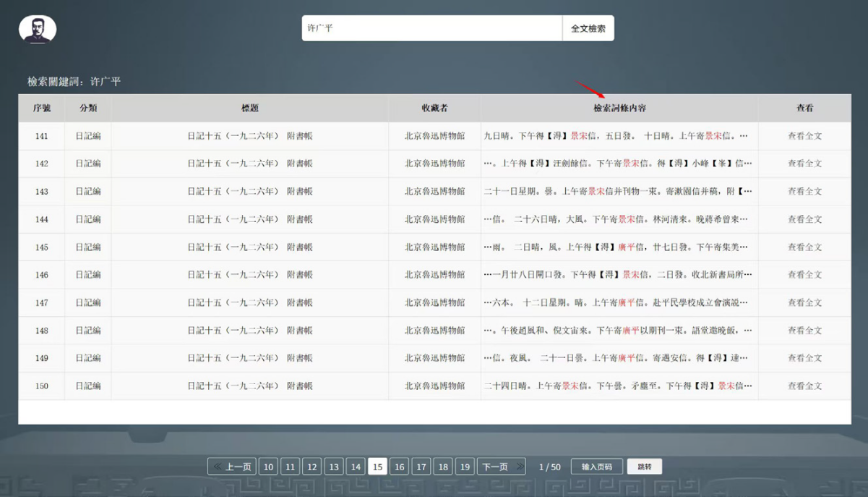This screenshot has width=868, height=497.
Task: Click the Lu Xun portrait logo
Action: pyautogui.click(x=38, y=30)
